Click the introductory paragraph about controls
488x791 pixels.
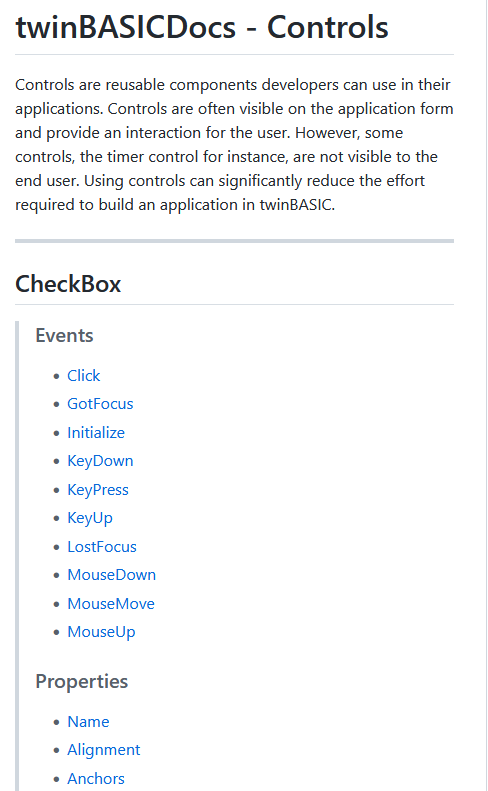click(234, 144)
